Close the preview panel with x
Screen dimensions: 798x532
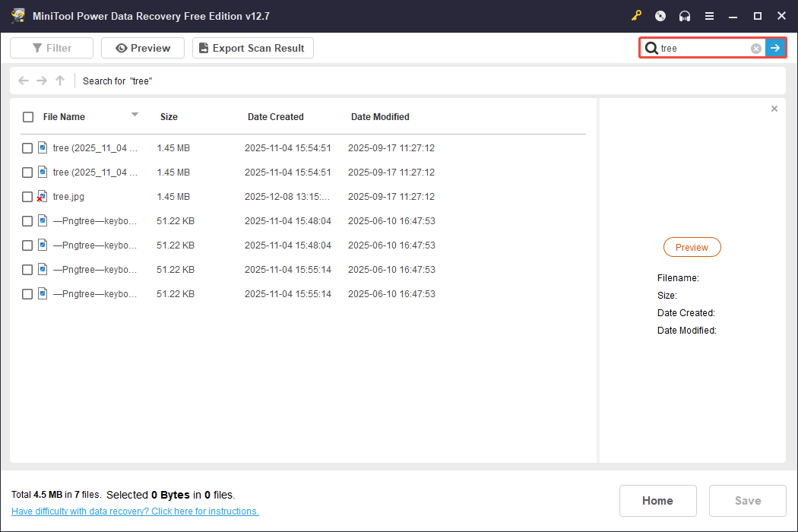[x=774, y=108]
